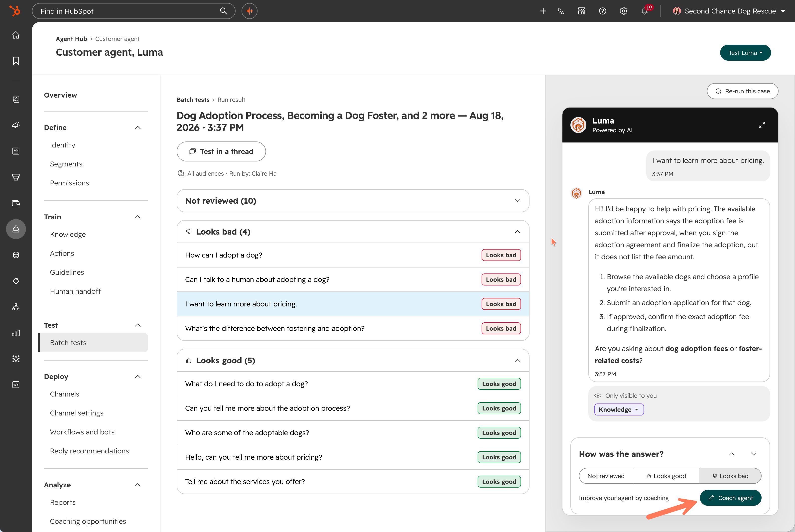Open the Knowledge source dropdown
This screenshot has height=532, width=795.
pyautogui.click(x=619, y=409)
